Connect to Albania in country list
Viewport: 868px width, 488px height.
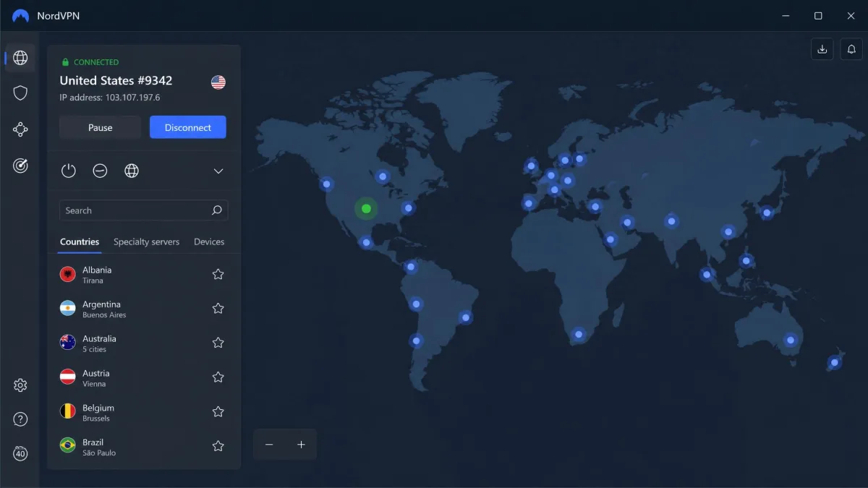click(143, 274)
